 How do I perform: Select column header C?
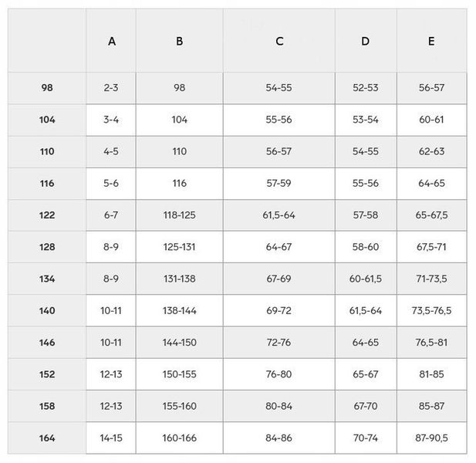click(279, 41)
